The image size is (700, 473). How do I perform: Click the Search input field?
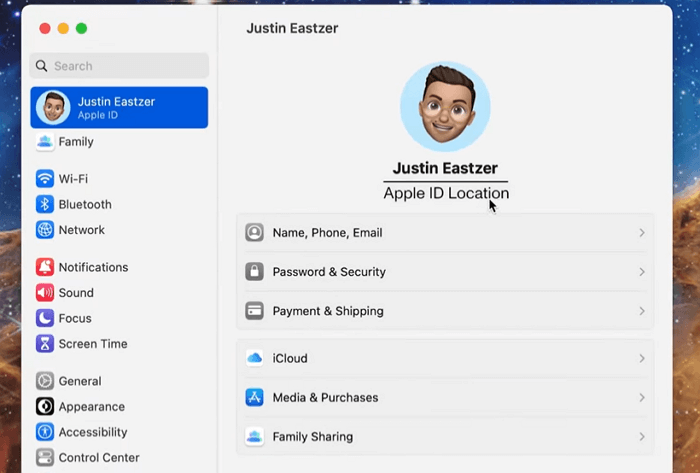(x=119, y=66)
